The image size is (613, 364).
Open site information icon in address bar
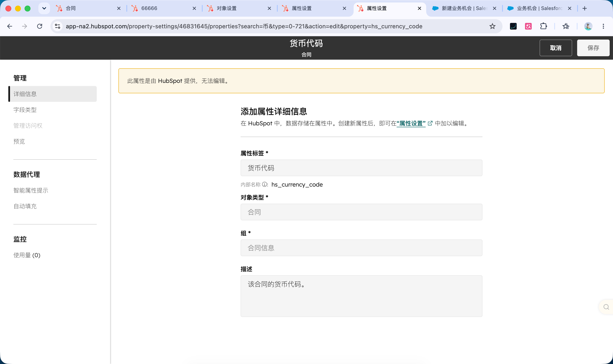[58, 26]
